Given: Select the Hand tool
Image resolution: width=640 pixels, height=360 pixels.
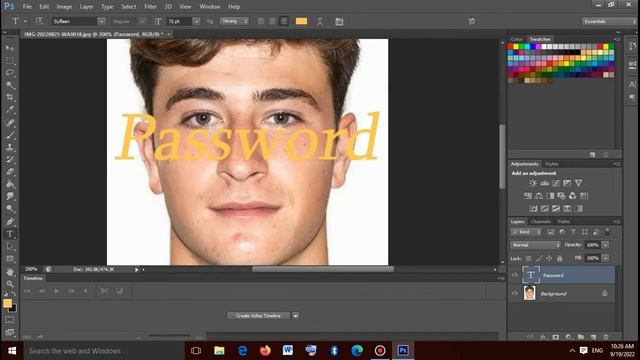Looking at the screenshot, I should 10,272.
